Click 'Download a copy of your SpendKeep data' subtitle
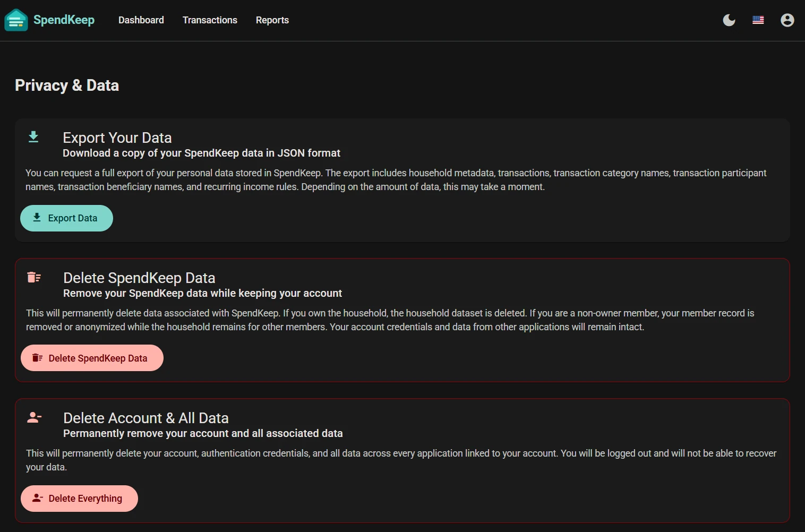This screenshot has width=805, height=532. coord(201,153)
